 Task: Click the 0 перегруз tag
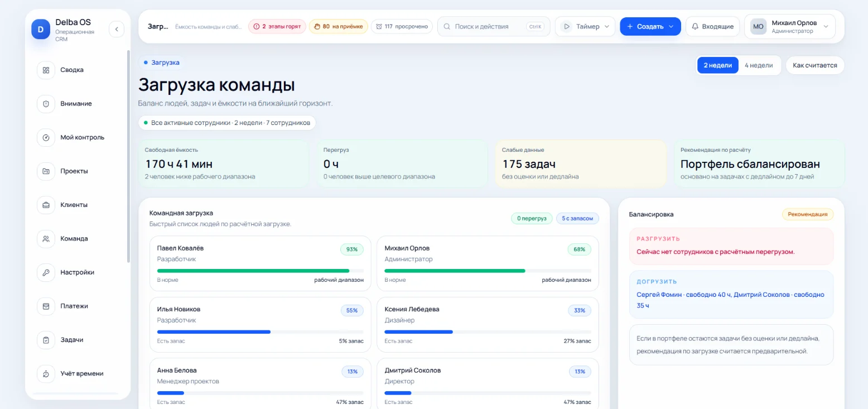[x=532, y=218]
